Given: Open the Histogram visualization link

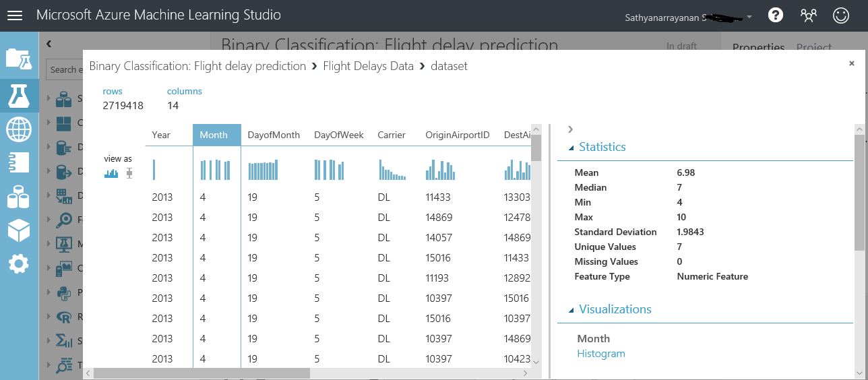Looking at the screenshot, I should (x=601, y=354).
